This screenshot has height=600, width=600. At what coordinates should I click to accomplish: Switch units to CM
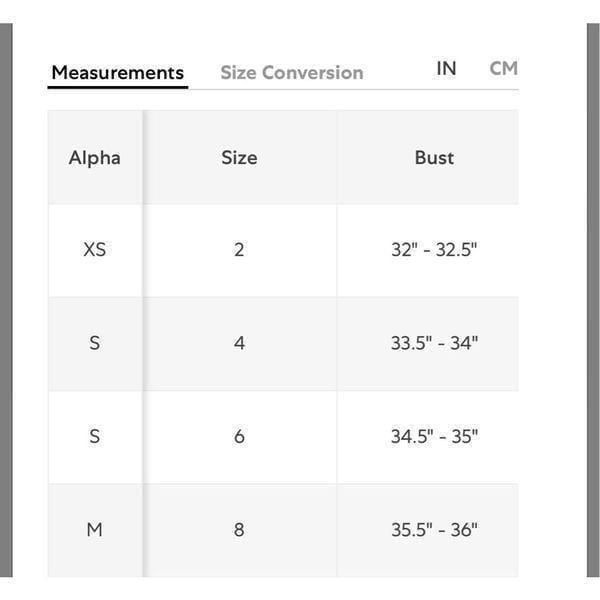[504, 68]
